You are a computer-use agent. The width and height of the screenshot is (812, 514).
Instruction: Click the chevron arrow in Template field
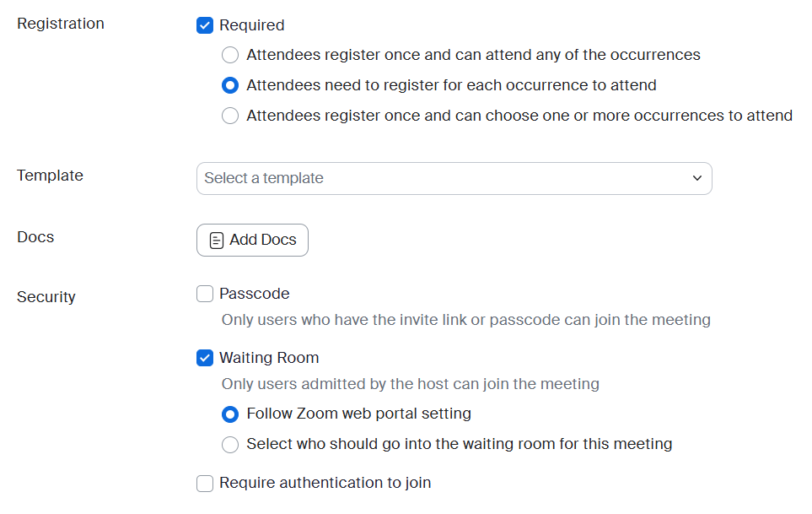[x=696, y=178]
